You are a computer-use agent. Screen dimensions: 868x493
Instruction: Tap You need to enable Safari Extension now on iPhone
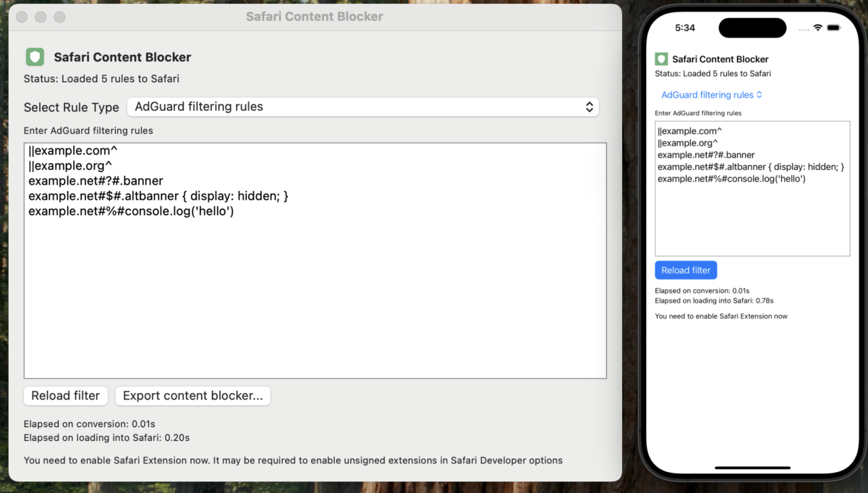(721, 316)
